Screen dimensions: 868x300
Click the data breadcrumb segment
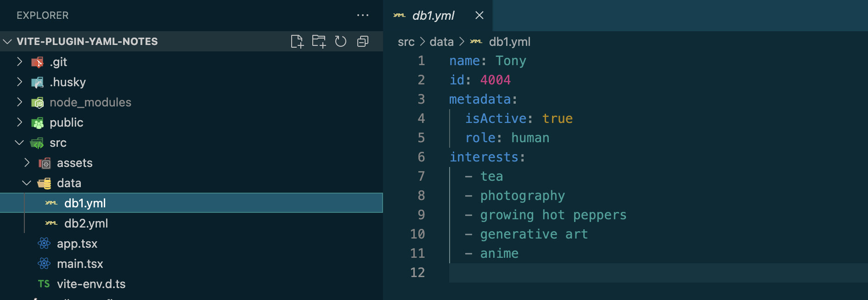pos(441,42)
